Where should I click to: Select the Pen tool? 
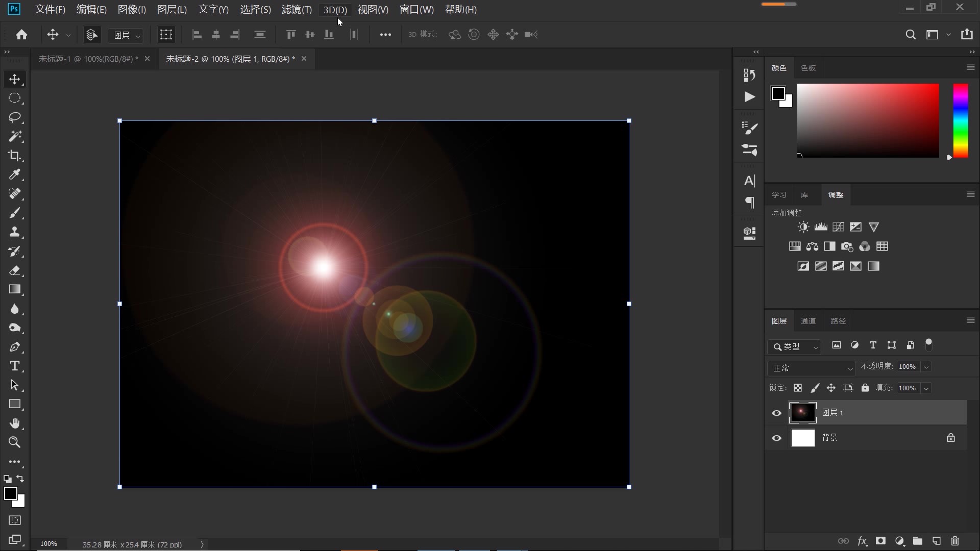pyautogui.click(x=14, y=347)
